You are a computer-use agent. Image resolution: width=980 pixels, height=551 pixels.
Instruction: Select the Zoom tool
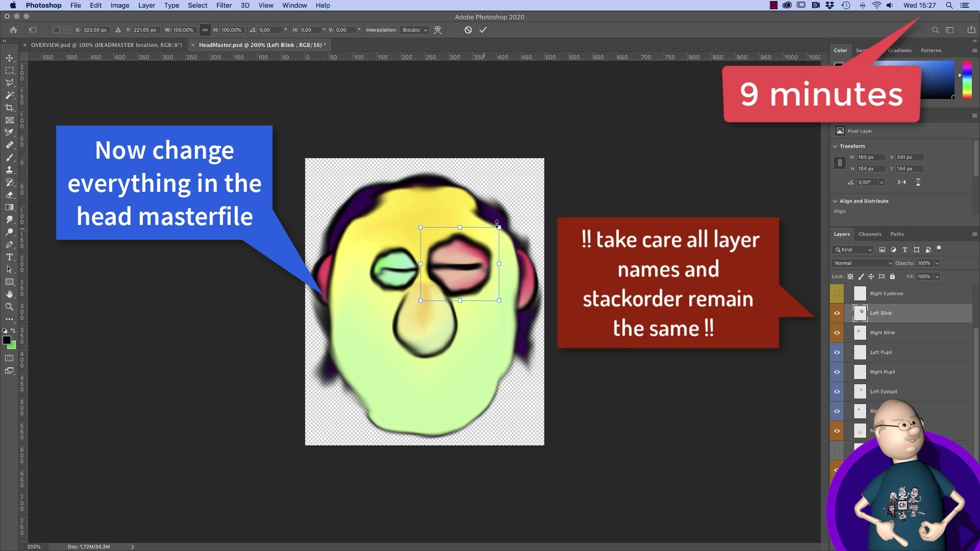(x=9, y=307)
